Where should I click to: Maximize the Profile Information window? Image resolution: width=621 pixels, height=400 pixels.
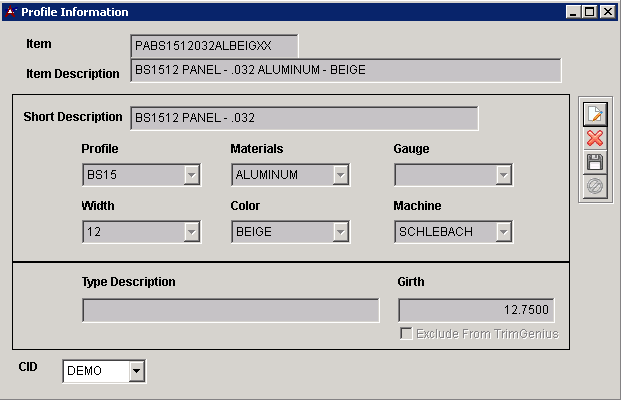[x=589, y=12]
